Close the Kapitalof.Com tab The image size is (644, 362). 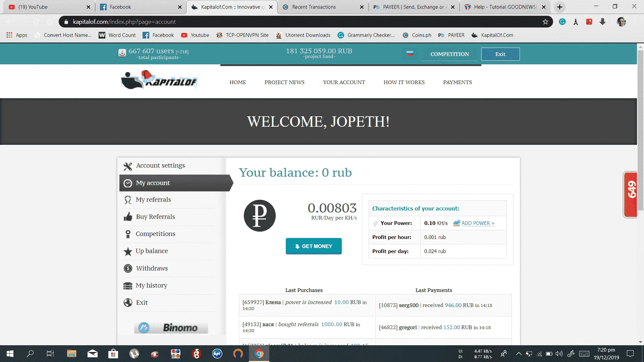pyautogui.click(x=271, y=7)
